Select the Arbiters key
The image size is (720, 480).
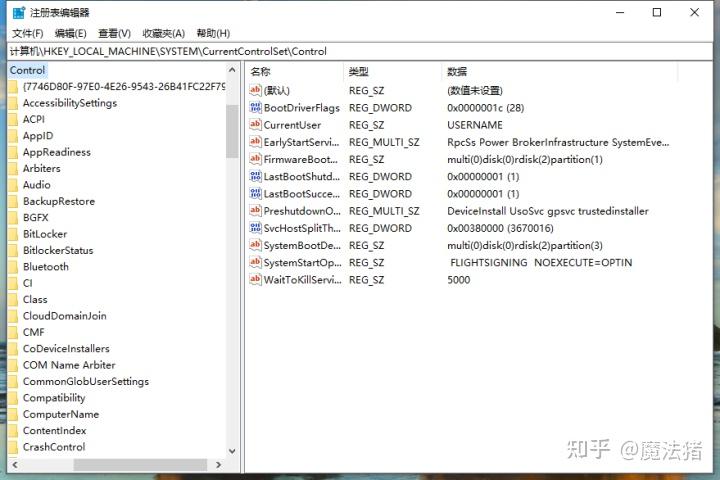pos(42,169)
